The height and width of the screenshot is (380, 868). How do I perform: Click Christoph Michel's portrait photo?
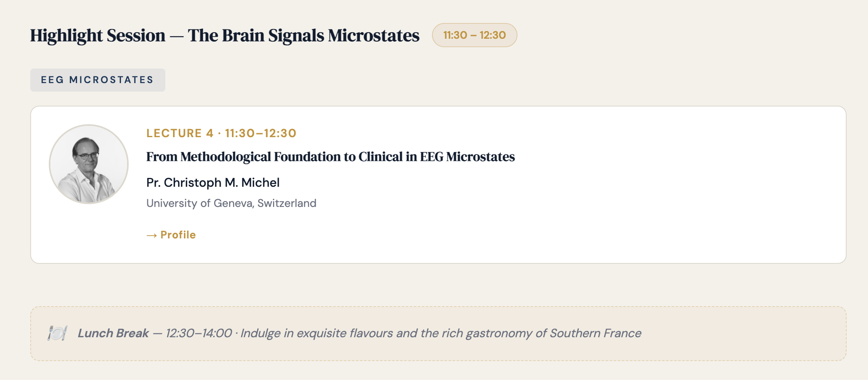coord(89,164)
